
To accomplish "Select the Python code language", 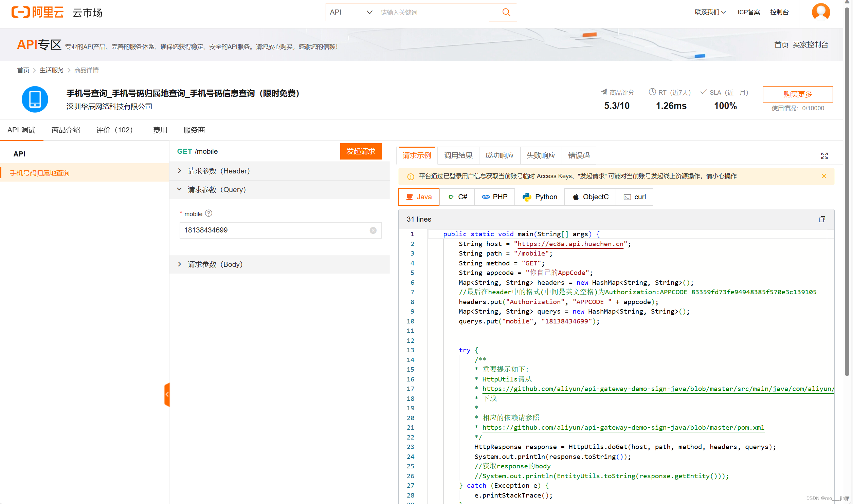I will click(x=540, y=197).
